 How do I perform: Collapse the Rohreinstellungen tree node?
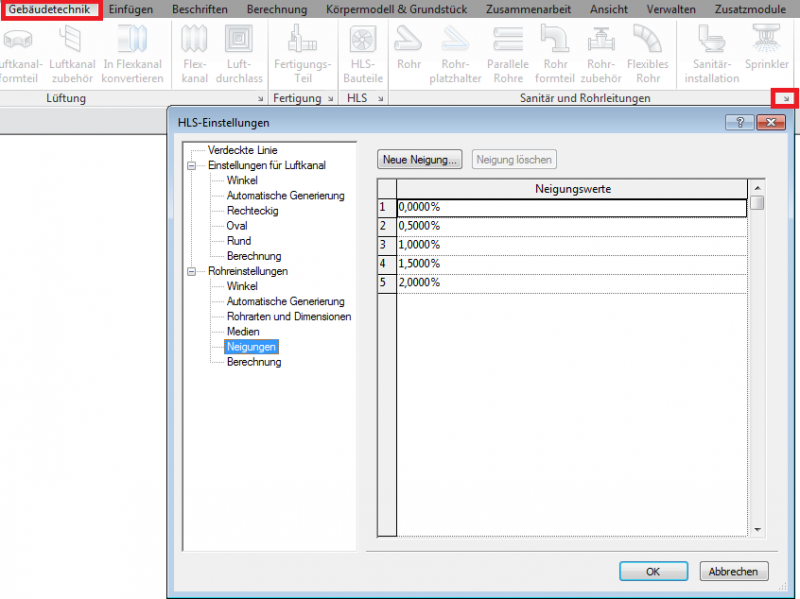pyautogui.click(x=191, y=271)
